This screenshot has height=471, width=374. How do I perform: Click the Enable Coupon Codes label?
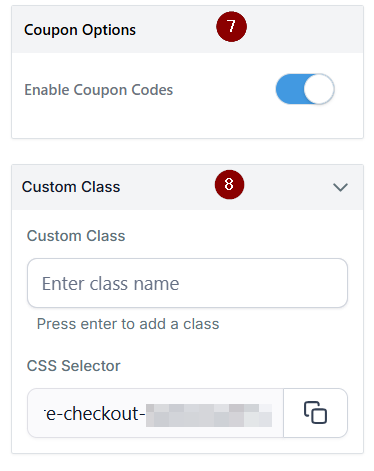(x=99, y=90)
